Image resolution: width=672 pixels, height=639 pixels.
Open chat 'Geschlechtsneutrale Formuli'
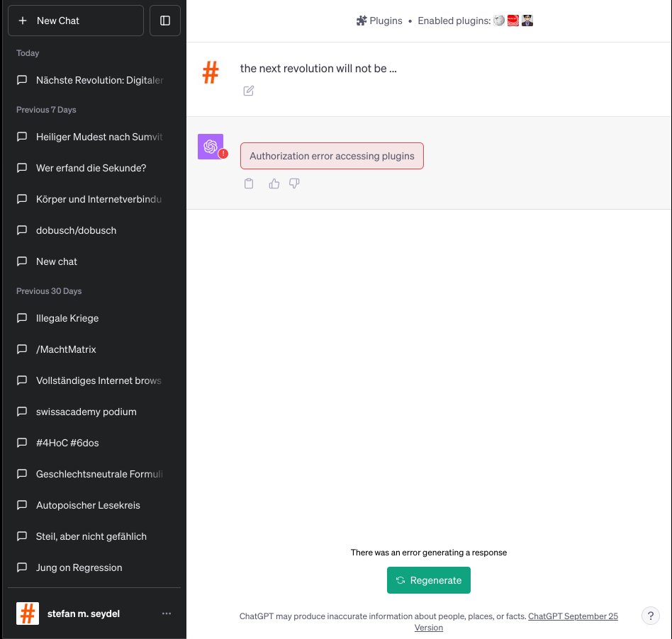(x=94, y=474)
